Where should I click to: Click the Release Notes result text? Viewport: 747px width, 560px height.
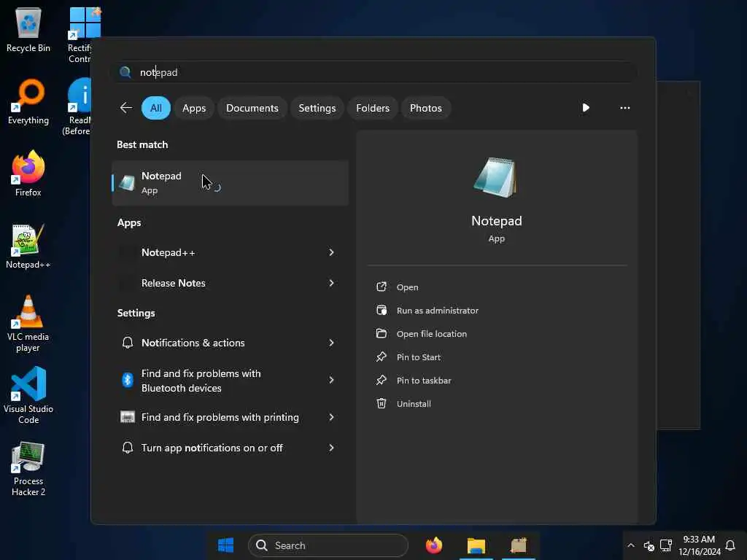[174, 283]
